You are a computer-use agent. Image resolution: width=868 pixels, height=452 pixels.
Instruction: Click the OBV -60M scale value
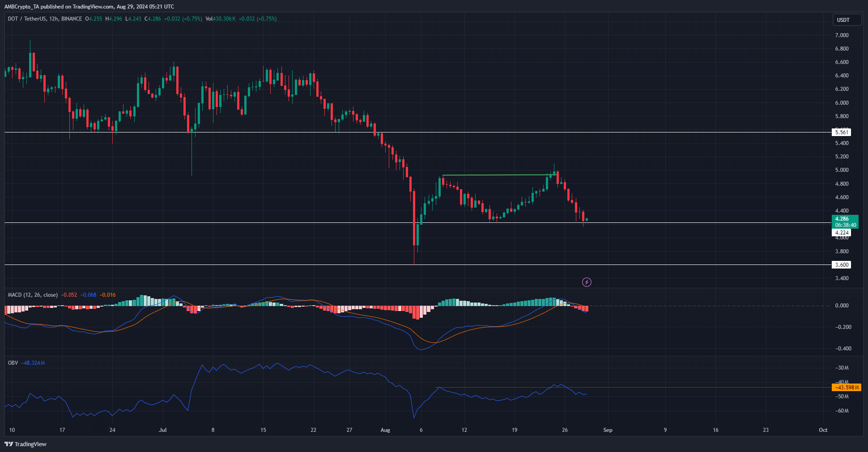click(x=842, y=411)
